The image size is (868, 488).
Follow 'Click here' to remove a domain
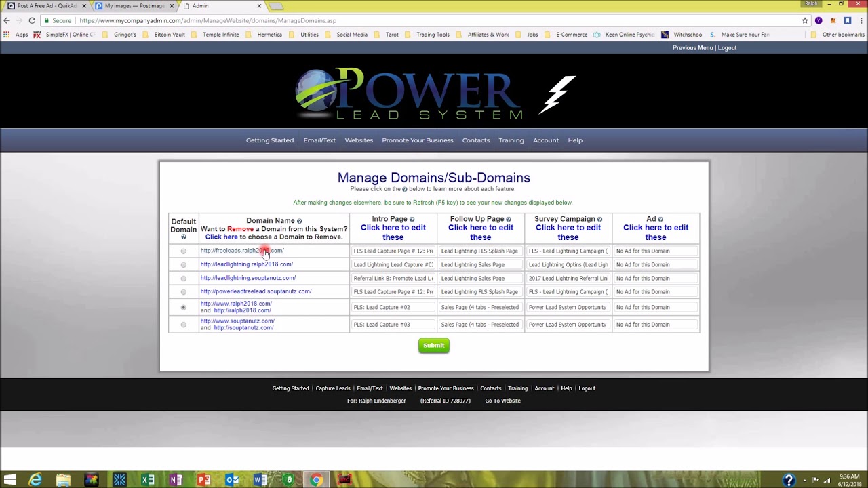pyautogui.click(x=222, y=237)
